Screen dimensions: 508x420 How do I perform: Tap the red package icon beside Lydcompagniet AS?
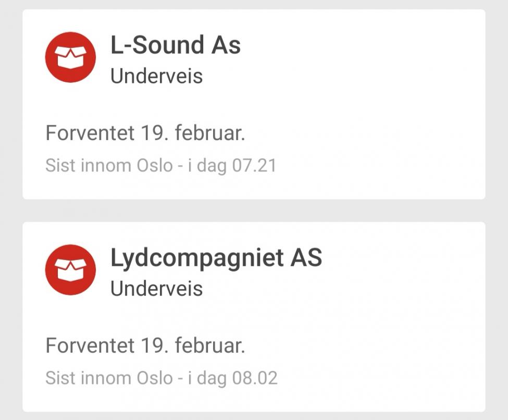click(70, 270)
